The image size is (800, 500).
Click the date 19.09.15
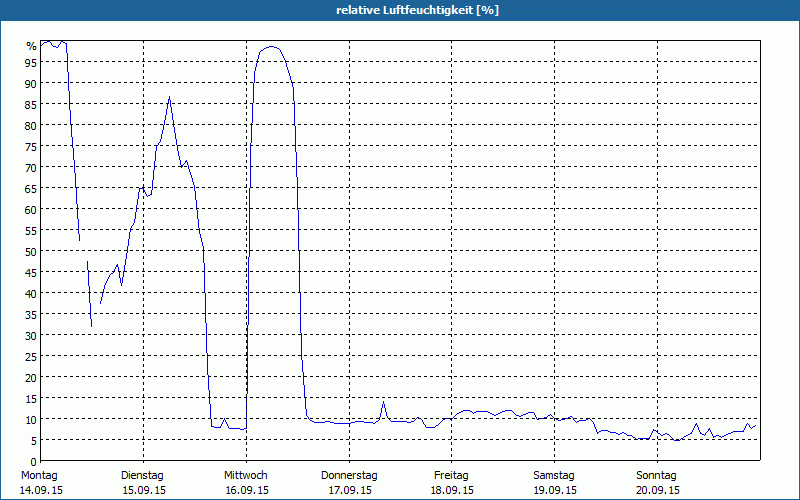[x=555, y=491]
